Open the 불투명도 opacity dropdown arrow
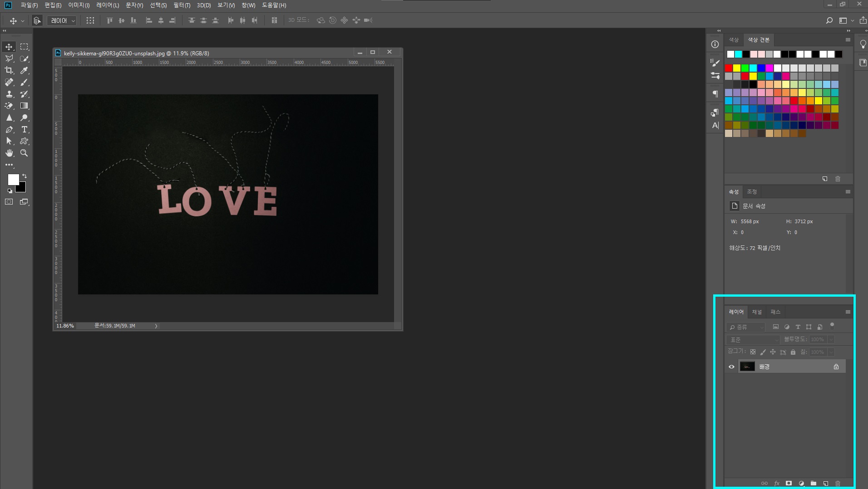Viewport: 868px width, 489px height. pos(831,340)
